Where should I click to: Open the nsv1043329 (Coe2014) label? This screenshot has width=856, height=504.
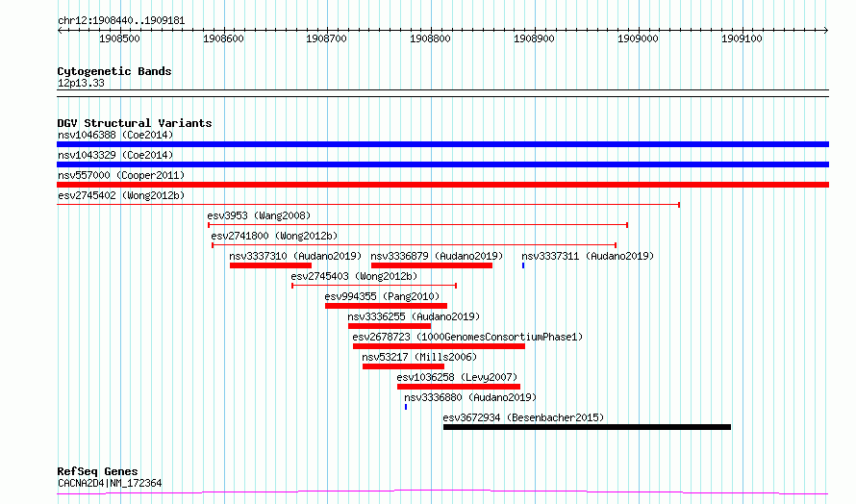pos(115,155)
